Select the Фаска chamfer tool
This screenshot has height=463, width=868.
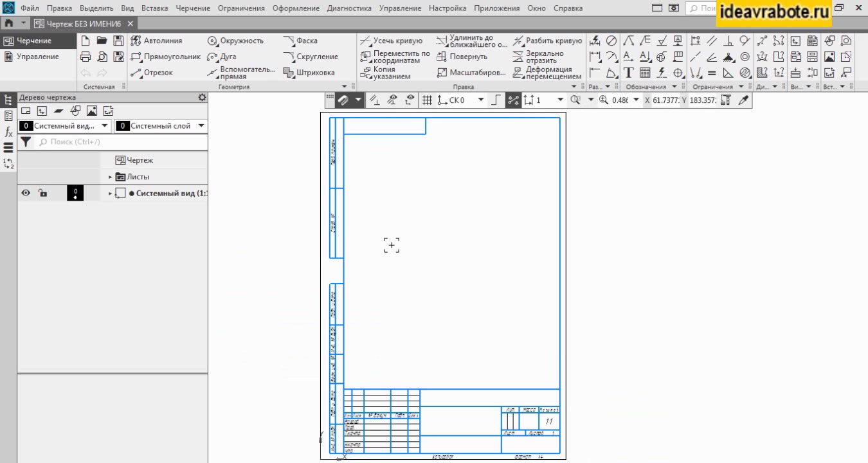click(300, 41)
